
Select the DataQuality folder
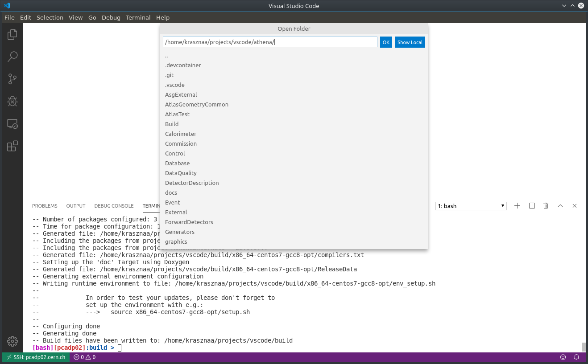pyautogui.click(x=294, y=173)
